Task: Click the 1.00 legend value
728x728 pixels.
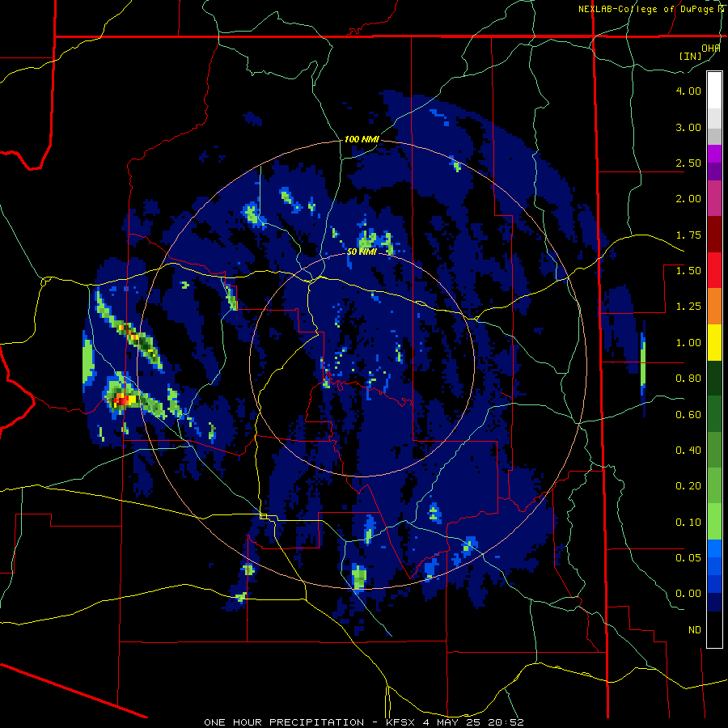Action: 688,343
